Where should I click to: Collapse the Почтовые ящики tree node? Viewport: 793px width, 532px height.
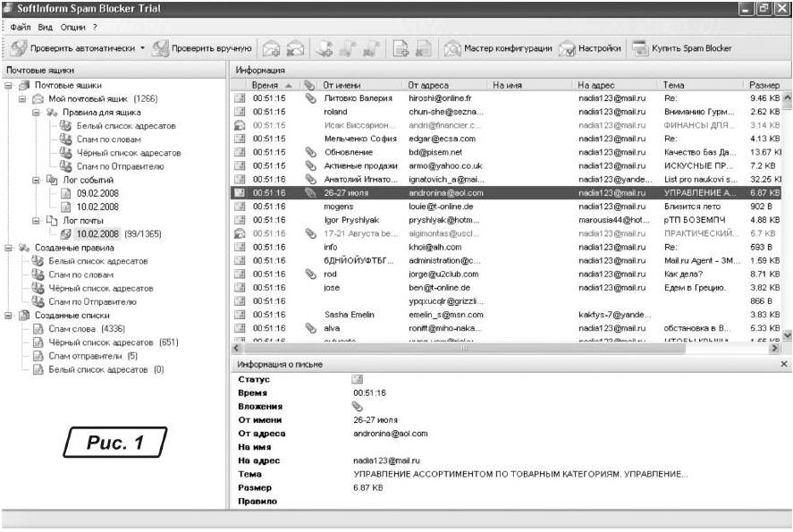coord(8,85)
